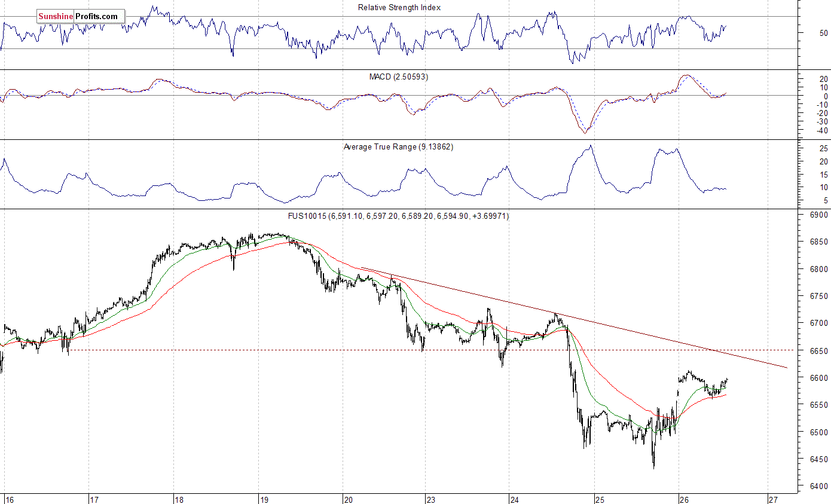Click the ATR 25 axis label

[x=824, y=148]
